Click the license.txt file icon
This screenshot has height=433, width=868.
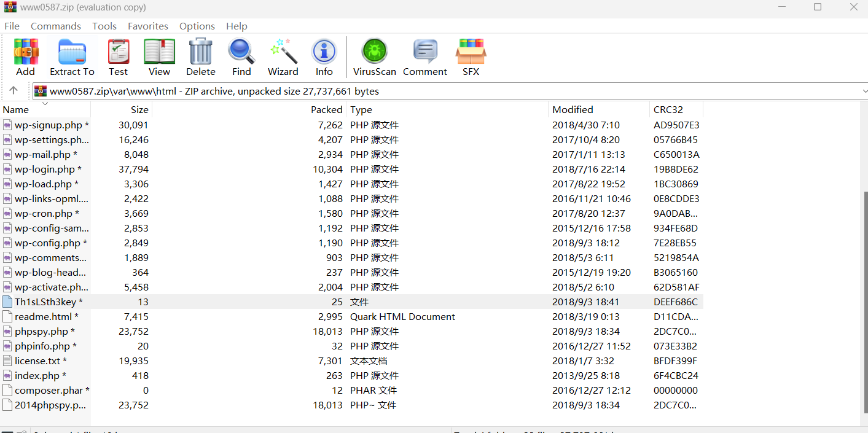(7, 361)
